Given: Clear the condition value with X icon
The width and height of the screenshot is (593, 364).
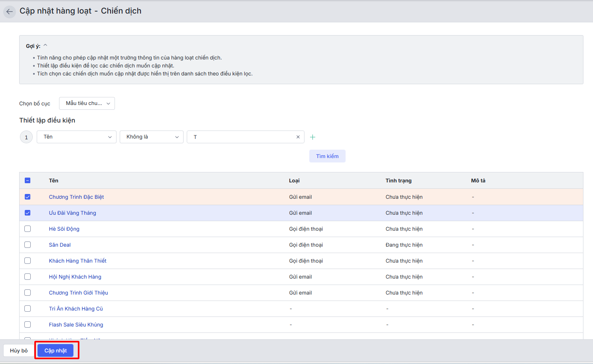Looking at the screenshot, I should [298, 137].
